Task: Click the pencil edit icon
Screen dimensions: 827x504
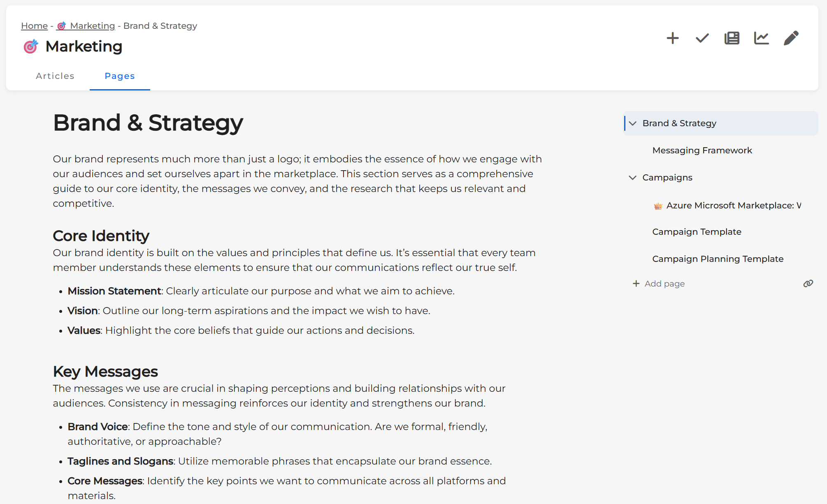Action: point(791,38)
